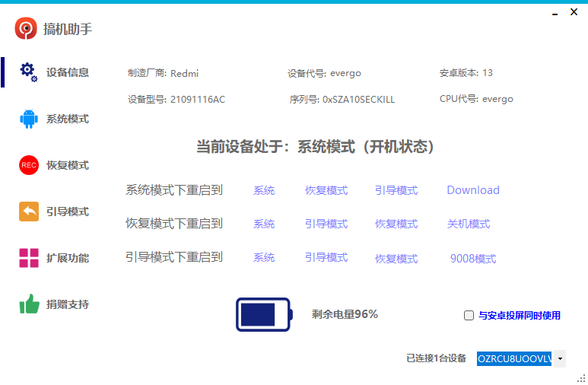The width and height of the screenshot is (588, 385).
Task: Click the red REC recovery icon
Action: coord(29,165)
